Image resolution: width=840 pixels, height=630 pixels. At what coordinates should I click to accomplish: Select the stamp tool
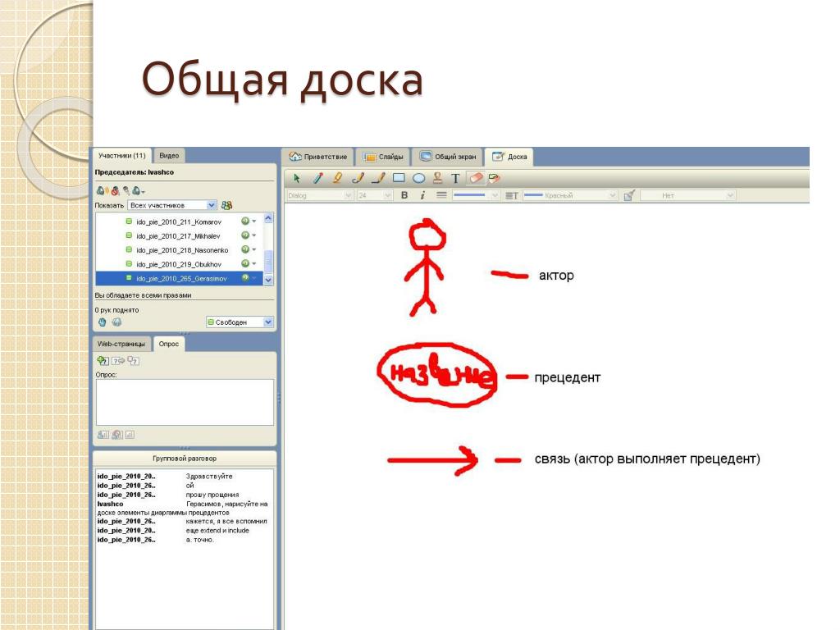437,178
